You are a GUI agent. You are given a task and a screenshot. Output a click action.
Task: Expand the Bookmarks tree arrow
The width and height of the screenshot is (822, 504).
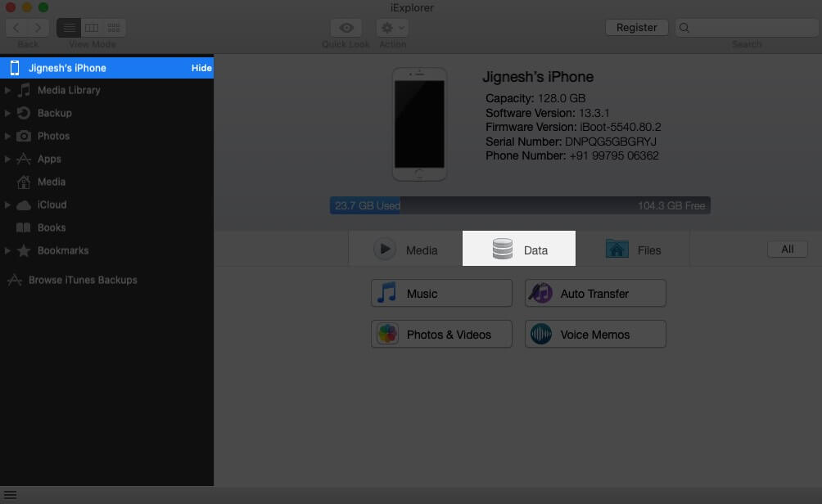[x=7, y=250]
